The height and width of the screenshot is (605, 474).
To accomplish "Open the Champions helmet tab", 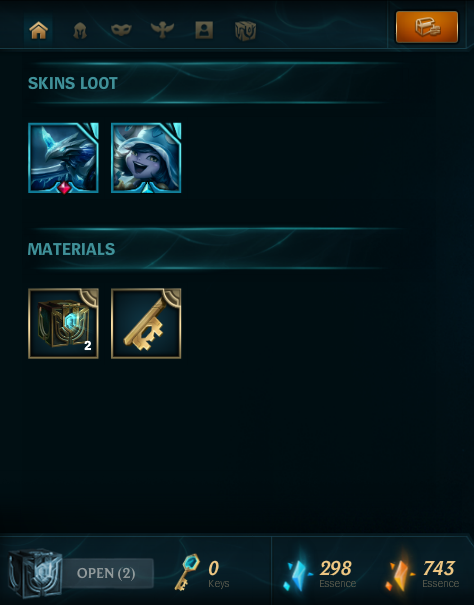I will click(80, 30).
